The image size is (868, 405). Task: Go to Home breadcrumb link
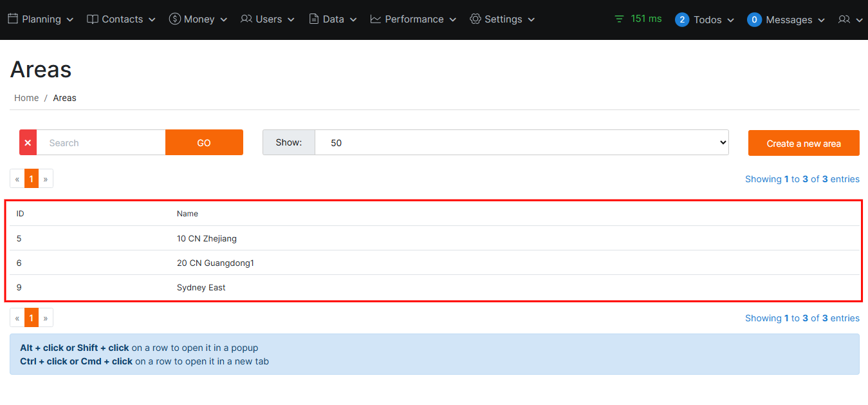(x=26, y=98)
